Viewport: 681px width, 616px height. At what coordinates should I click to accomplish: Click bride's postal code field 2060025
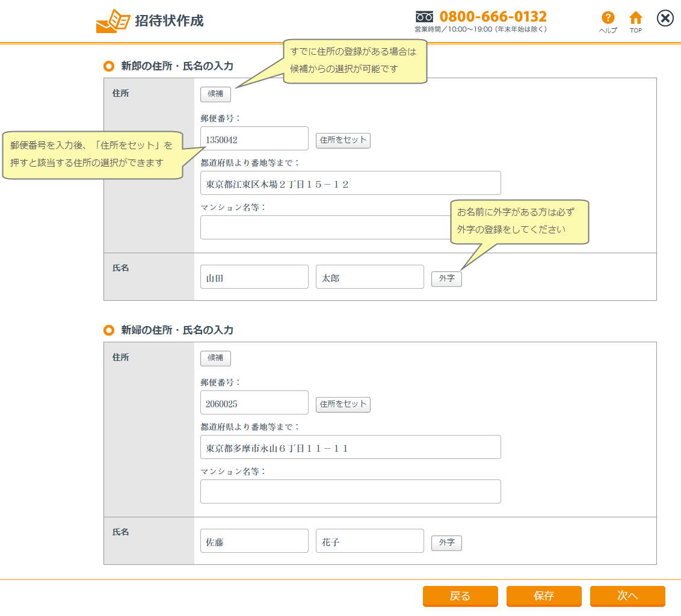point(254,402)
